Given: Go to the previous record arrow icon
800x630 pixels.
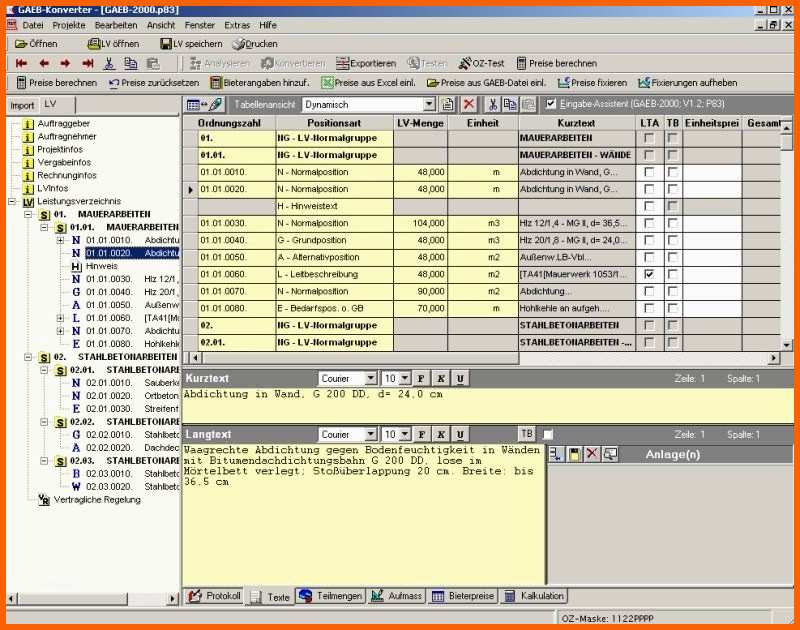Looking at the screenshot, I should click(x=44, y=63).
